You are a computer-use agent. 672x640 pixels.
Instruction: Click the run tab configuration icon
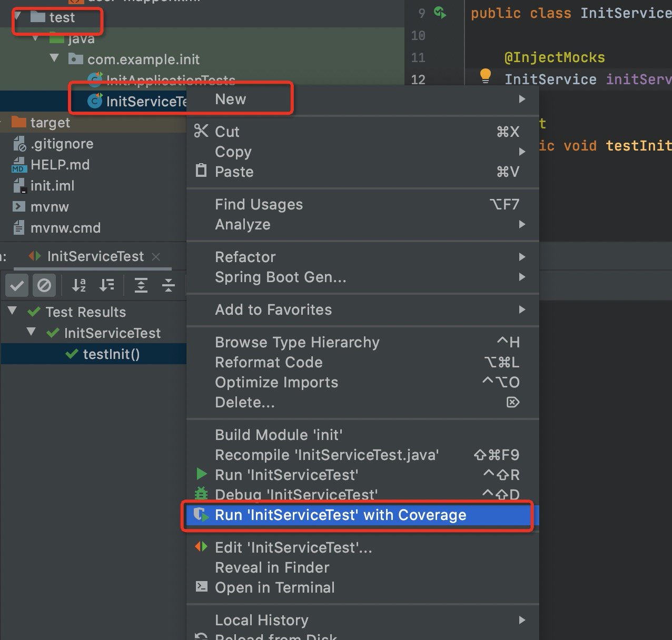[x=35, y=256]
